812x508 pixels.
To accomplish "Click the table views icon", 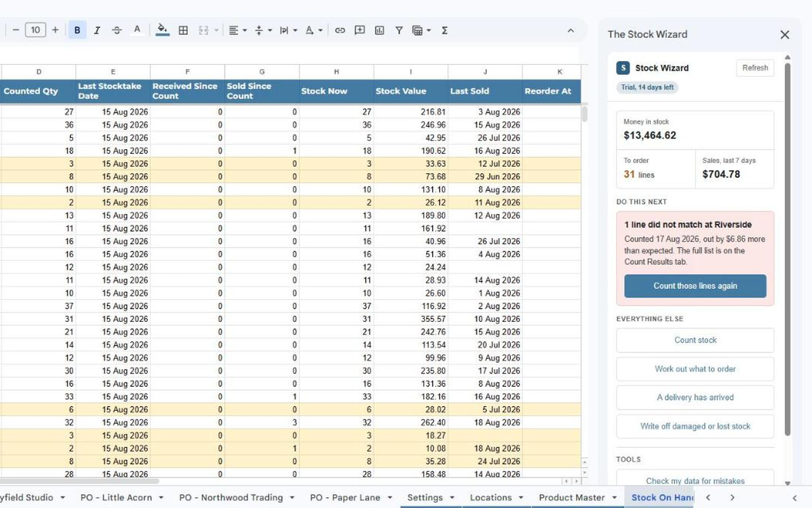I will (x=417, y=30).
